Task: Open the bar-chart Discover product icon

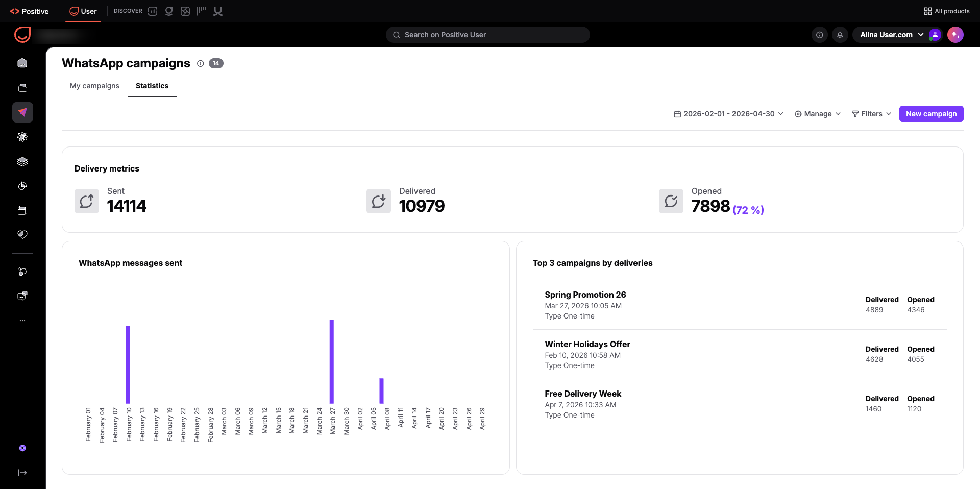Action: pos(153,11)
